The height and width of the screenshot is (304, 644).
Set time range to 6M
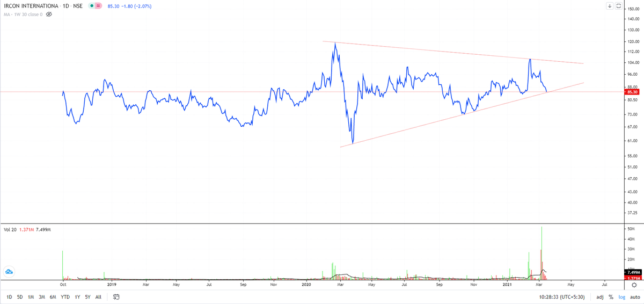point(53,296)
